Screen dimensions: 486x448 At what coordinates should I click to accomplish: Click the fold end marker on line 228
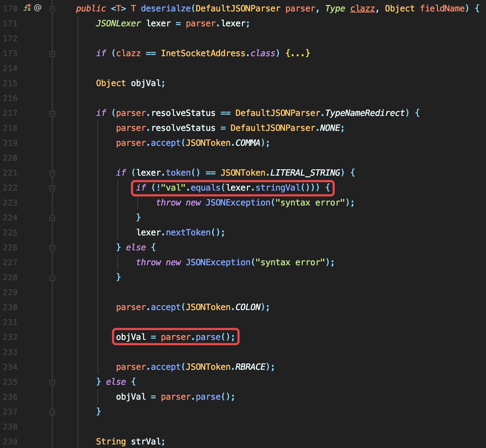click(52, 277)
